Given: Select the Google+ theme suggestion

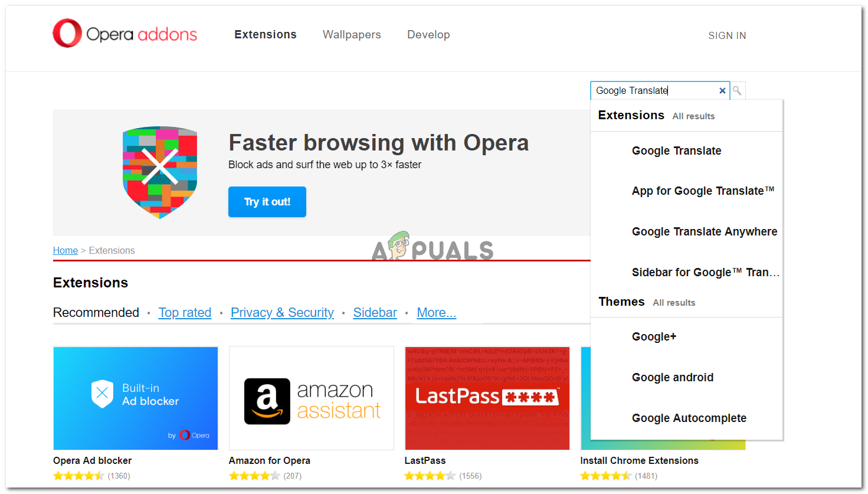Looking at the screenshot, I should point(654,336).
